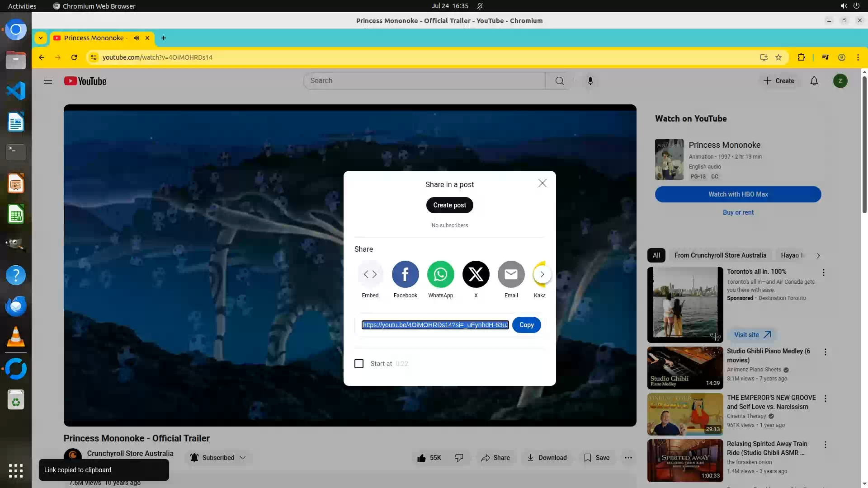Share video via Facebook icon
Screen dimensions: 868x488
pos(405,274)
